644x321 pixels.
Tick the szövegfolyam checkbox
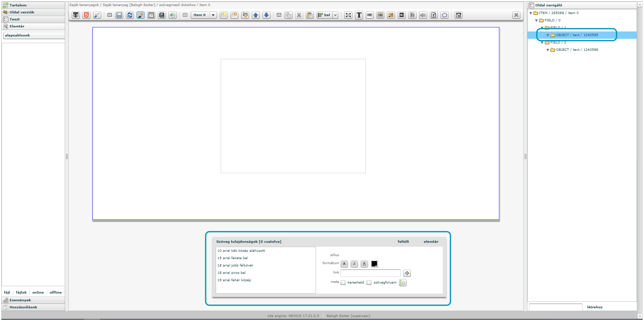click(x=369, y=283)
